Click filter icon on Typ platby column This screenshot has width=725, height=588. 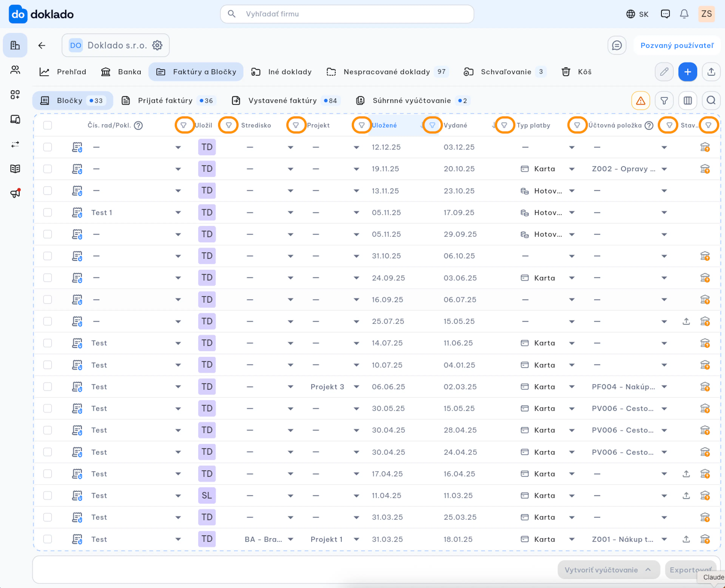[x=577, y=125]
